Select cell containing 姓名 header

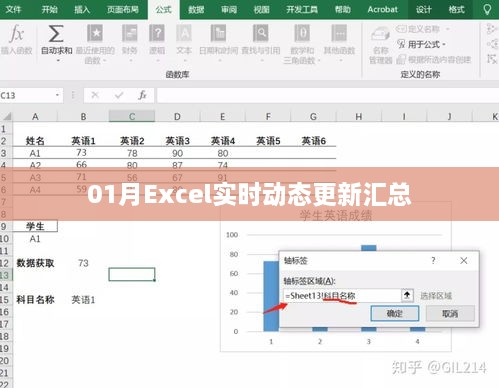(x=35, y=141)
